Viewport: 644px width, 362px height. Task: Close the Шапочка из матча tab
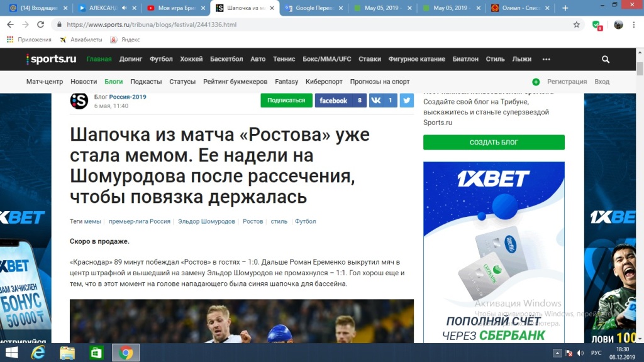click(x=272, y=8)
